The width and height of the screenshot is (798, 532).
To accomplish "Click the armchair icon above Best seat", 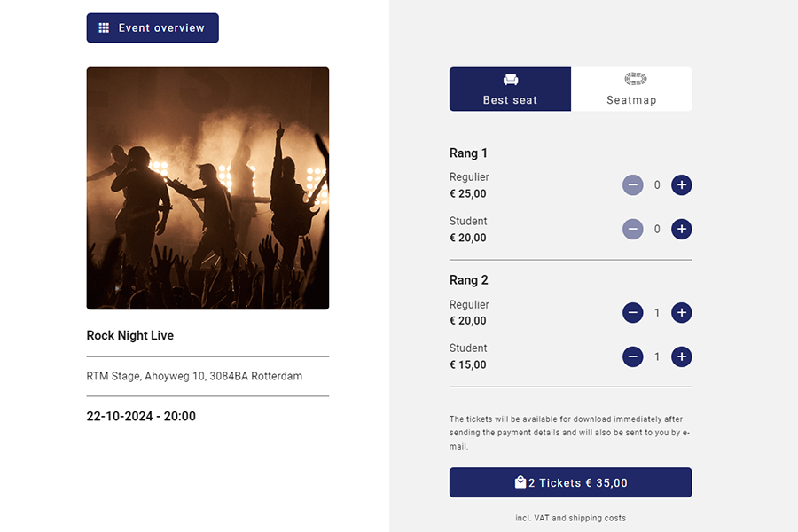I will click(x=511, y=80).
